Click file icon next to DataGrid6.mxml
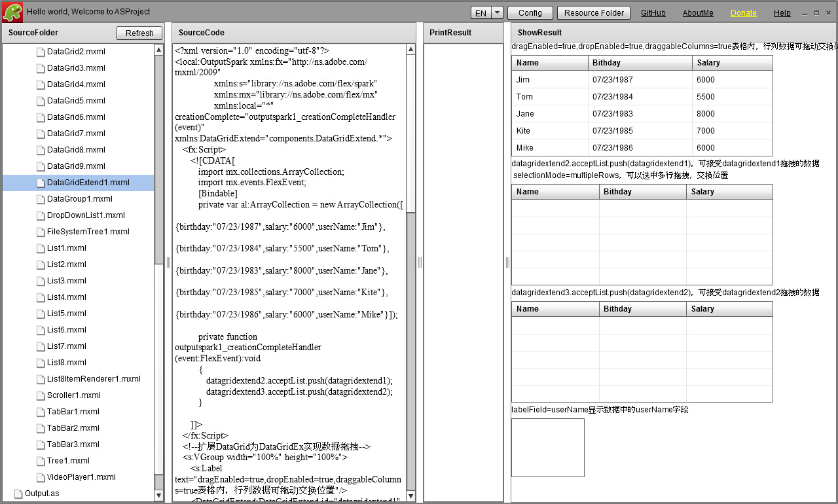Viewport: 838px width, 504px height. [40, 117]
